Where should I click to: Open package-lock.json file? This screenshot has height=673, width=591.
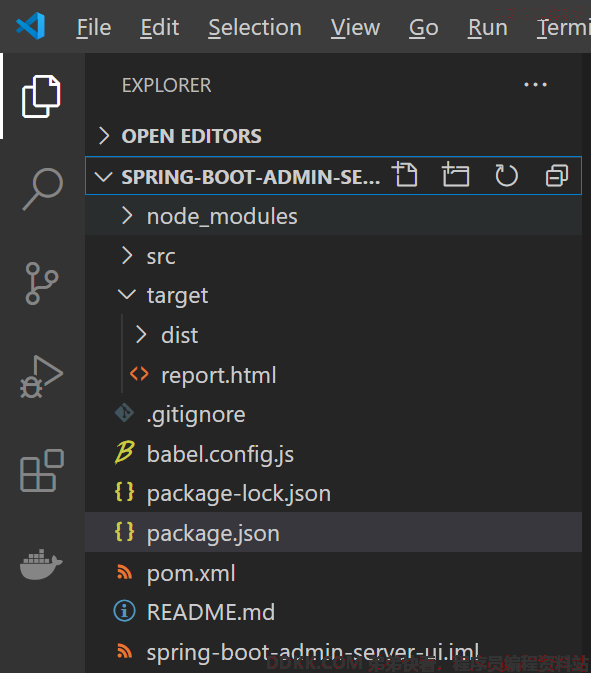(x=239, y=494)
